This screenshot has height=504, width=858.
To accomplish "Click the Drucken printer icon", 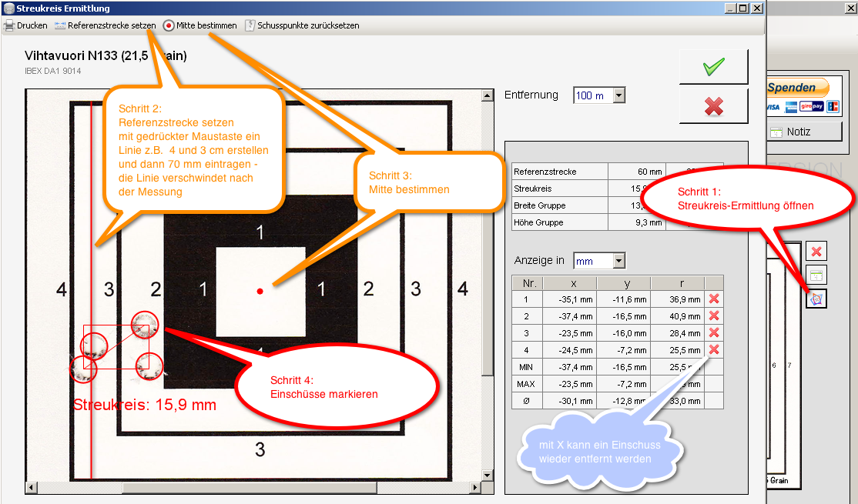I will [x=9, y=25].
